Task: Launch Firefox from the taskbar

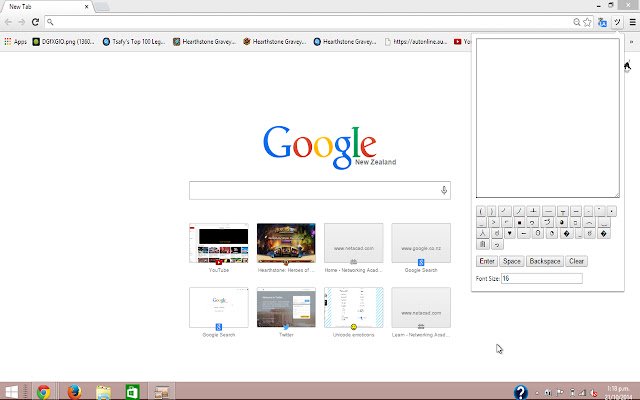Action: point(74,392)
